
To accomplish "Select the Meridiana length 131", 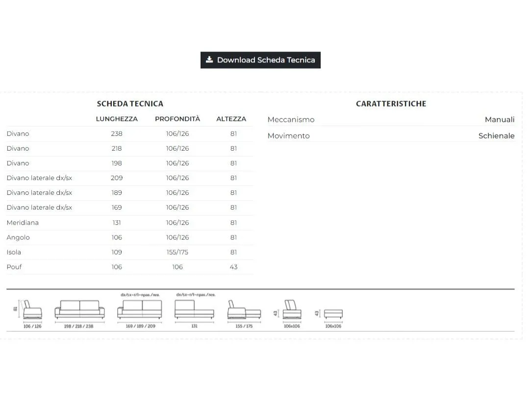I will point(117,223).
